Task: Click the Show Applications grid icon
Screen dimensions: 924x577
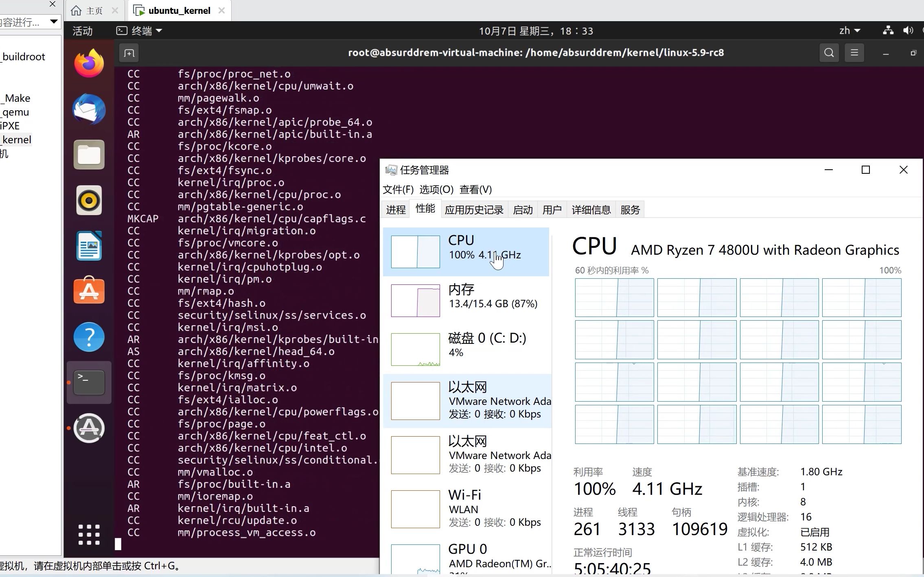Action: click(88, 534)
